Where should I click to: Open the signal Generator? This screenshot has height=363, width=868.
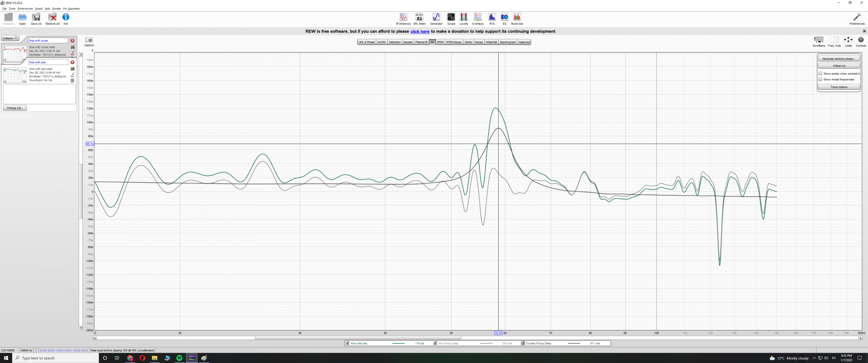tap(436, 18)
